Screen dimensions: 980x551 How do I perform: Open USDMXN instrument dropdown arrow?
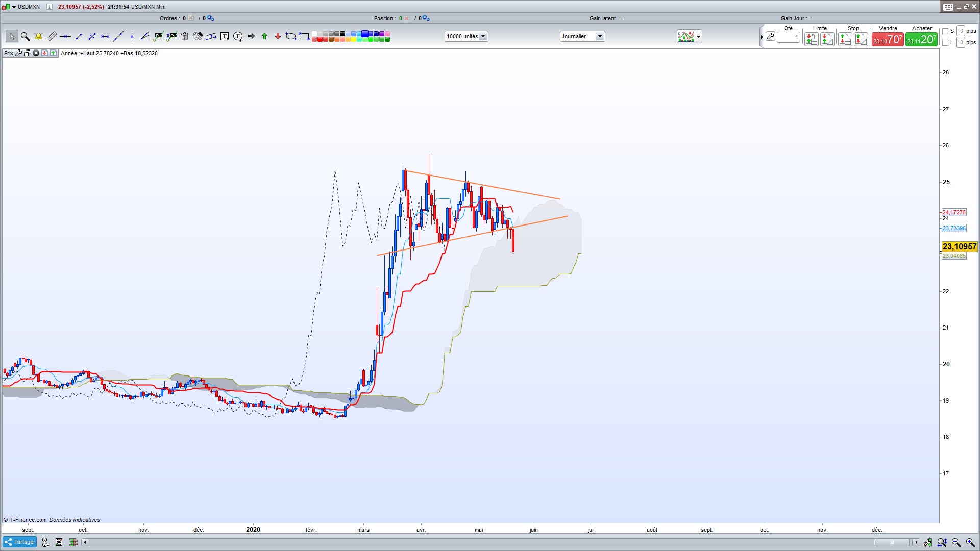point(14,7)
